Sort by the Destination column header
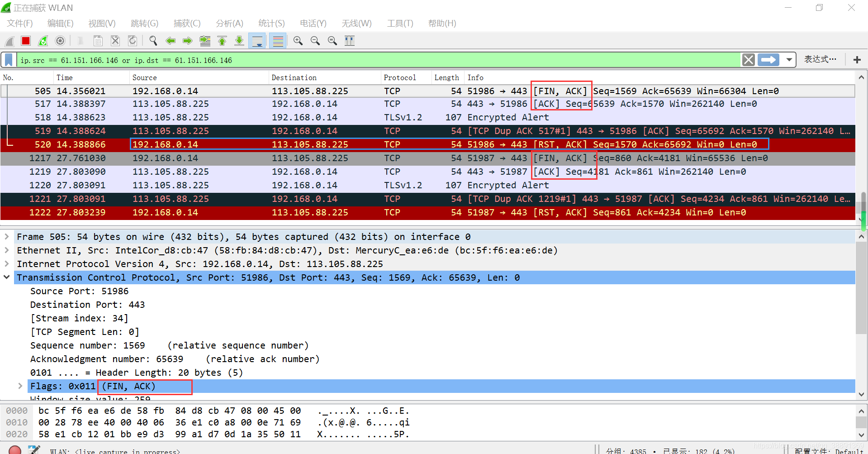This screenshot has height=454, width=868. tap(325, 78)
